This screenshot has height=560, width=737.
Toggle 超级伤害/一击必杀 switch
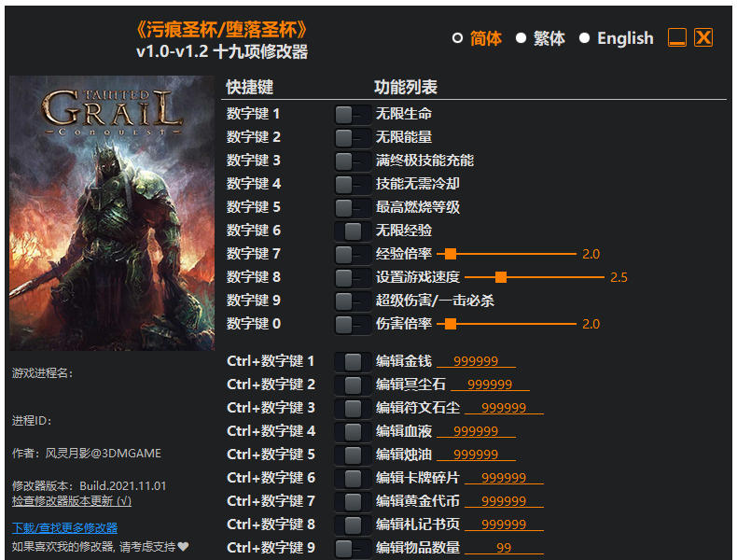[353, 301]
